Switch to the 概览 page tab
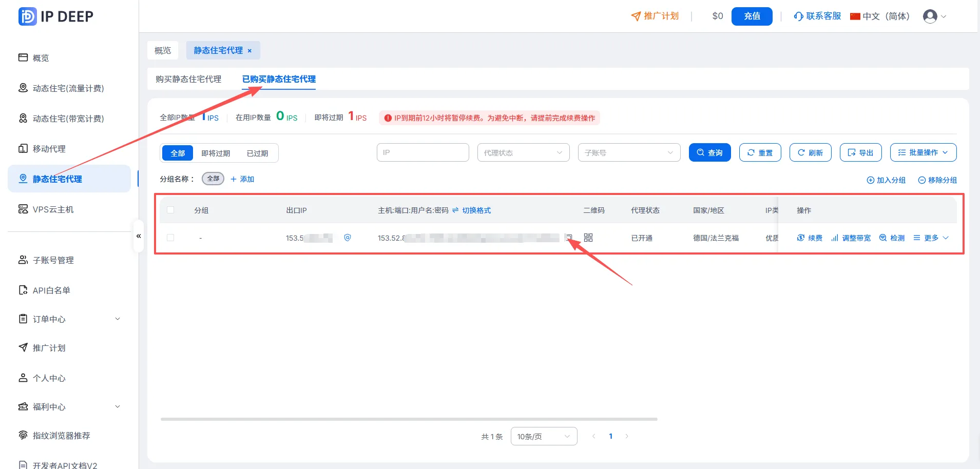 click(x=163, y=50)
